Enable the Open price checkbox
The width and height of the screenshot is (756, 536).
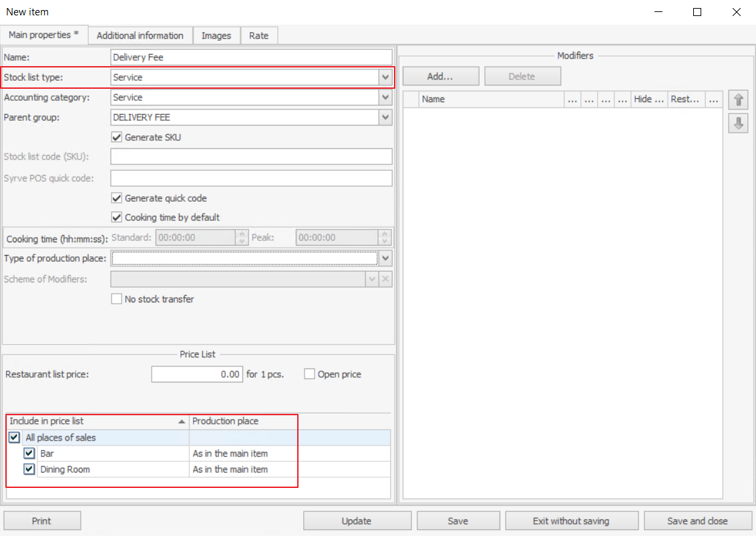309,374
